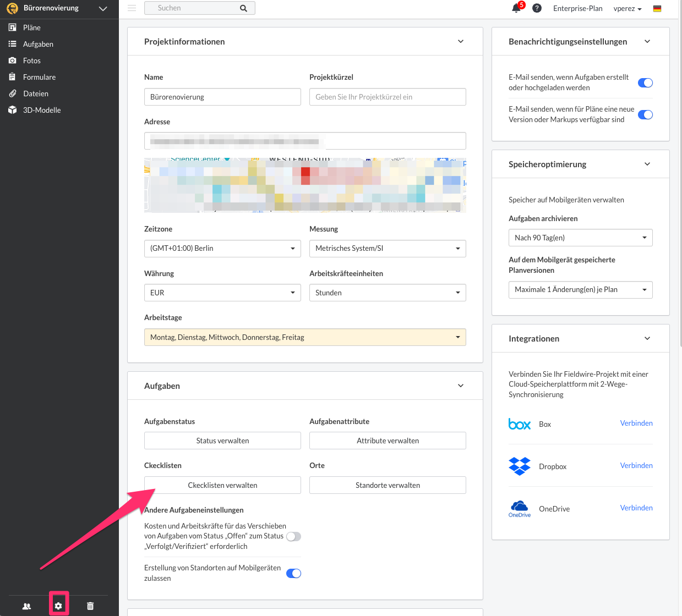The image size is (682, 616).
Task: Open the notifications bell icon
Action: (x=516, y=8)
